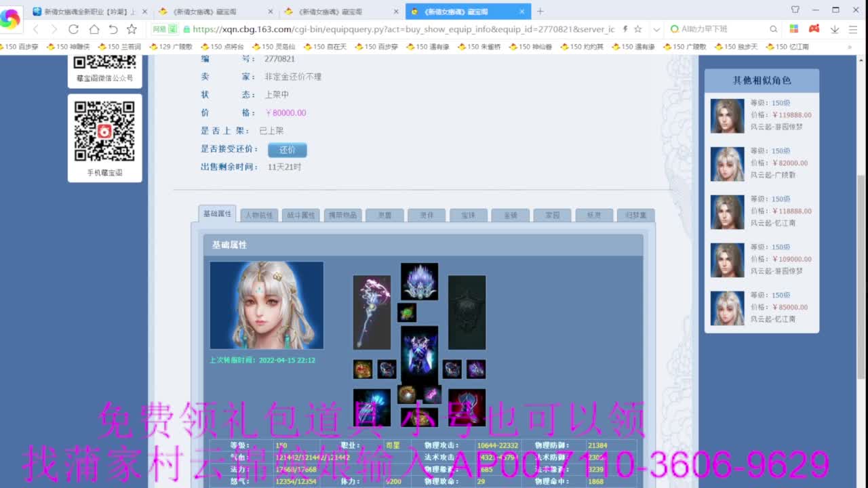Click the staff weapon equipment slot
Screen dimensions: 868x488
[372, 312]
